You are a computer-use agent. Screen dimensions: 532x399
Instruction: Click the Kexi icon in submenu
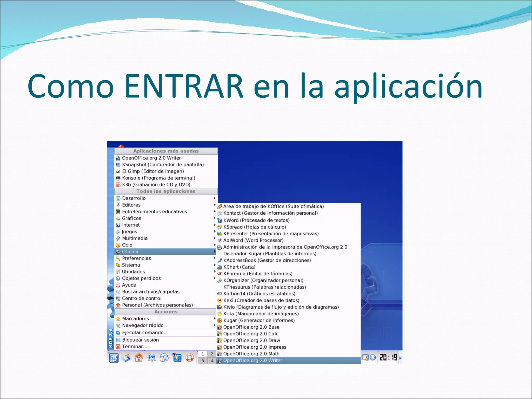(220, 301)
